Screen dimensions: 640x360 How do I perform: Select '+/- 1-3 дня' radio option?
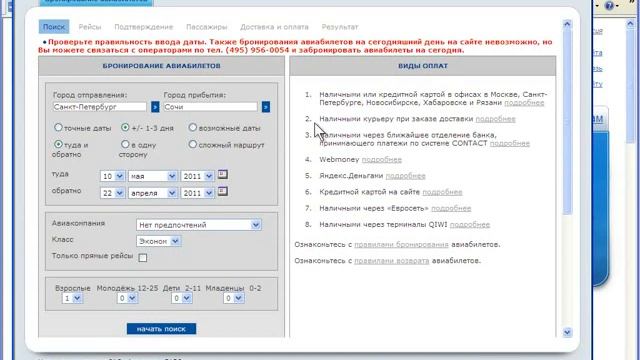(125, 127)
